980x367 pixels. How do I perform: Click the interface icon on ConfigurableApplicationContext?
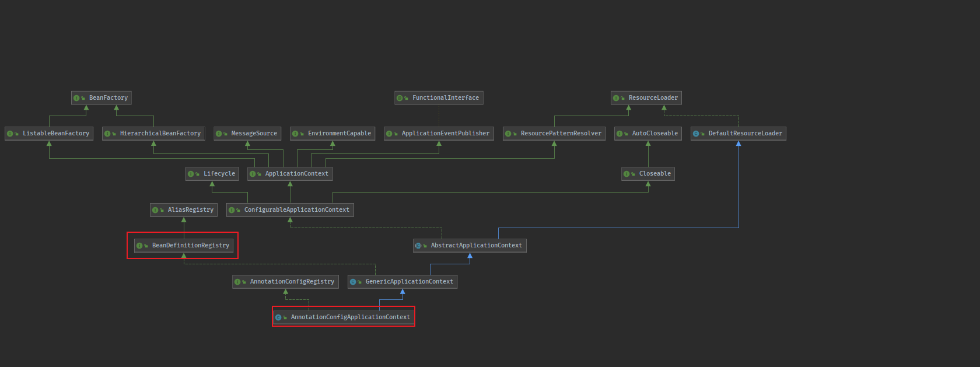point(232,210)
